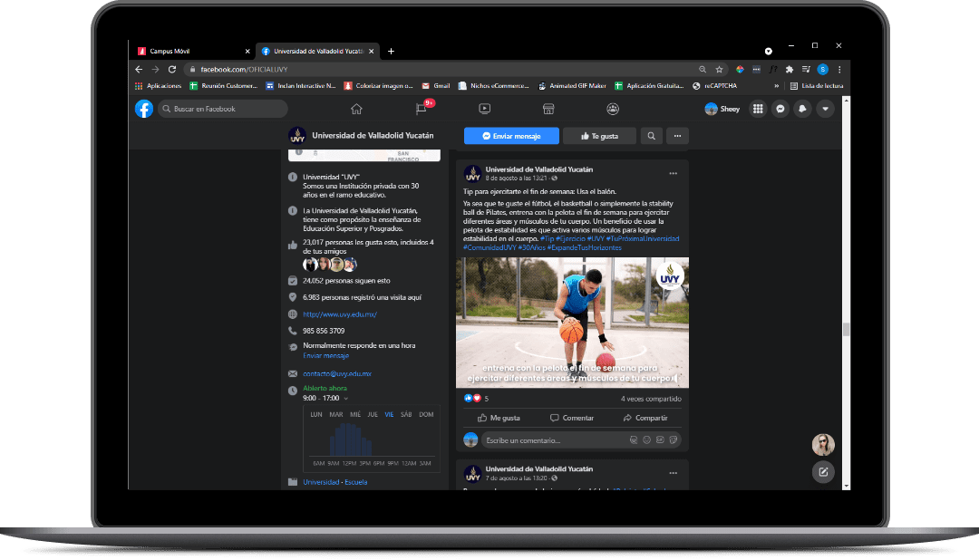Image resolution: width=979 pixels, height=560 pixels.
Task: Click the Enviar mensaje button
Action: pos(511,136)
